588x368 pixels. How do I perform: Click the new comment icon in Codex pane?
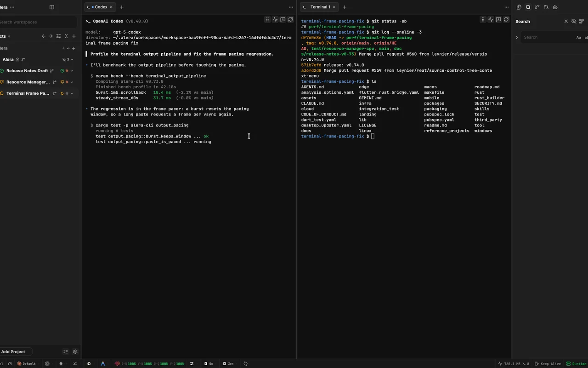283,19
